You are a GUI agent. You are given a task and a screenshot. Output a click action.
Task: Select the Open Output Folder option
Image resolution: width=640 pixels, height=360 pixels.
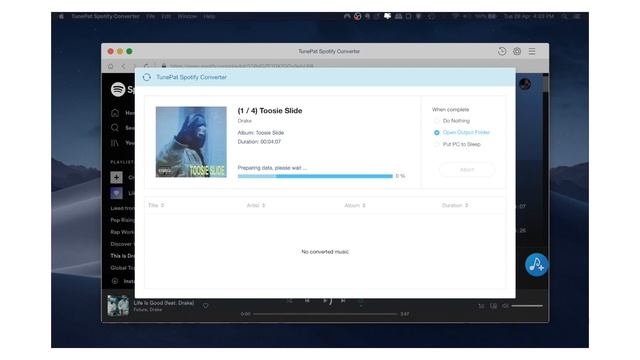tap(462, 132)
